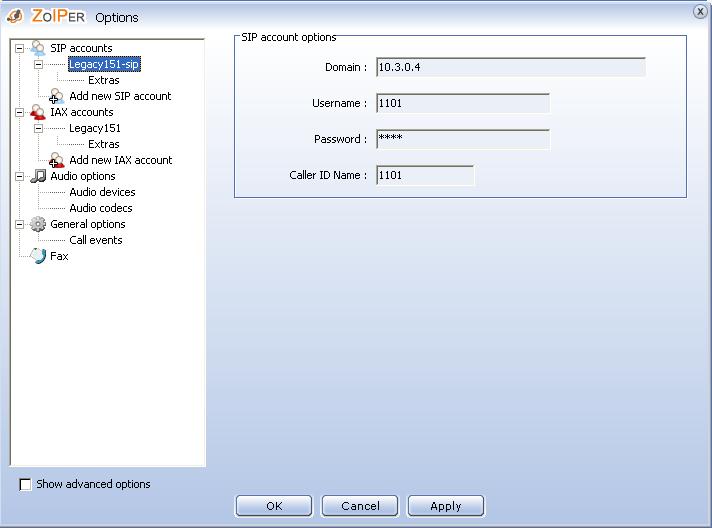
Task: Click the Apply button
Action: pyautogui.click(x=446, y=506)
